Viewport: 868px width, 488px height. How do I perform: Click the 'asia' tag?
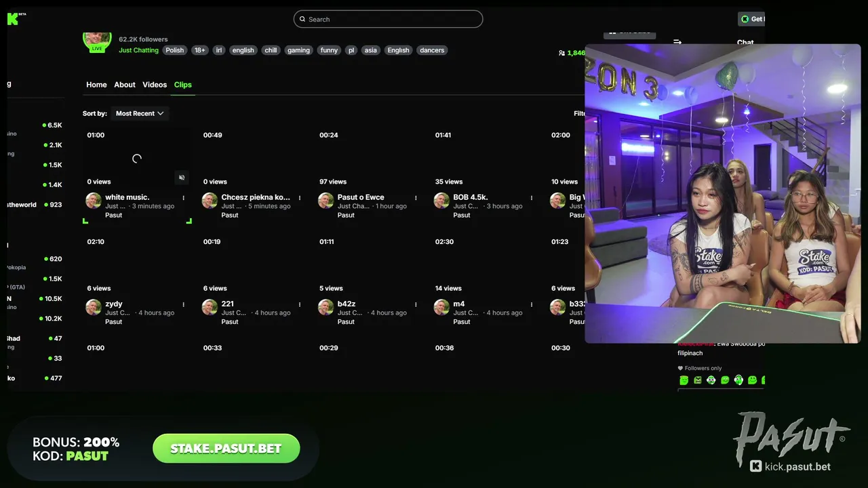[370, 50]
